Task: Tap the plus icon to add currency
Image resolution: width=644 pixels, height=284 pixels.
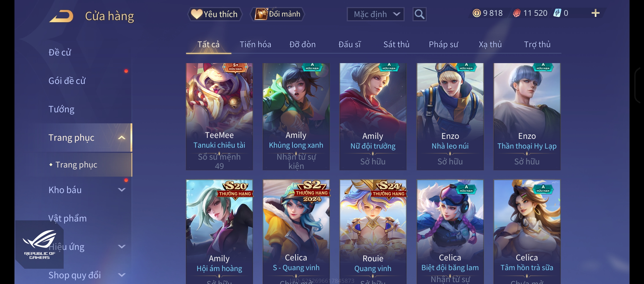Action: coord(595,13)
